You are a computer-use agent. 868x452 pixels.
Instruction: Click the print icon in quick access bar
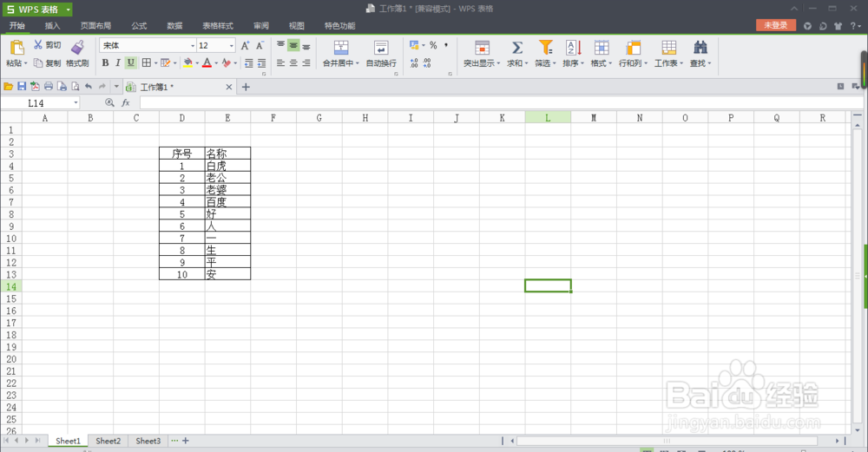point(48,86)
